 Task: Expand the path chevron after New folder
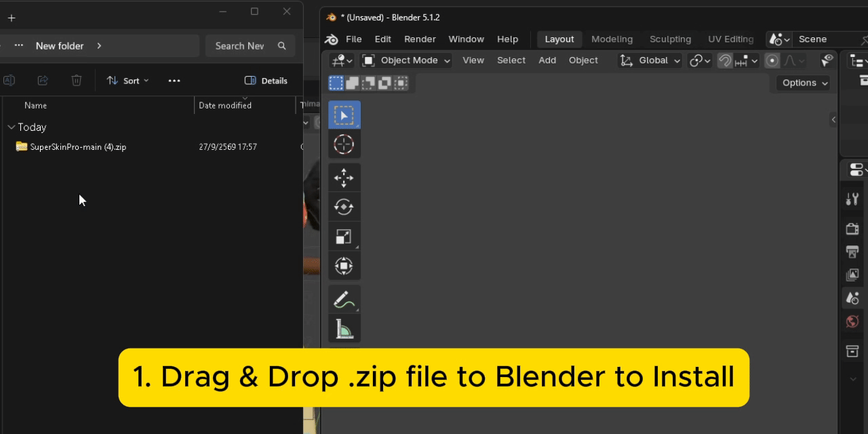point(99,46)
